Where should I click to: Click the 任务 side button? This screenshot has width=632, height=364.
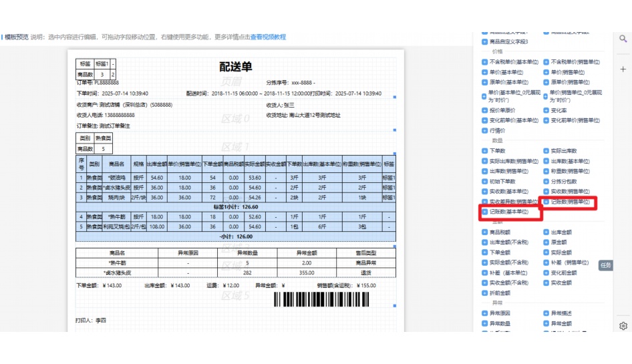pyautogui.click(x=605, y=265)
